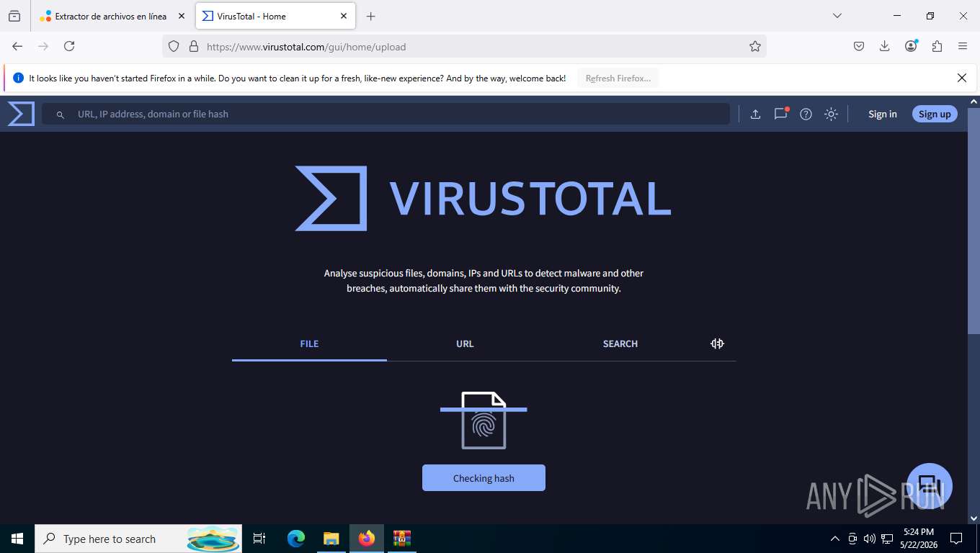Open the Windows notification center
This screenshot has width=980, height=553.
click(956, 539)
